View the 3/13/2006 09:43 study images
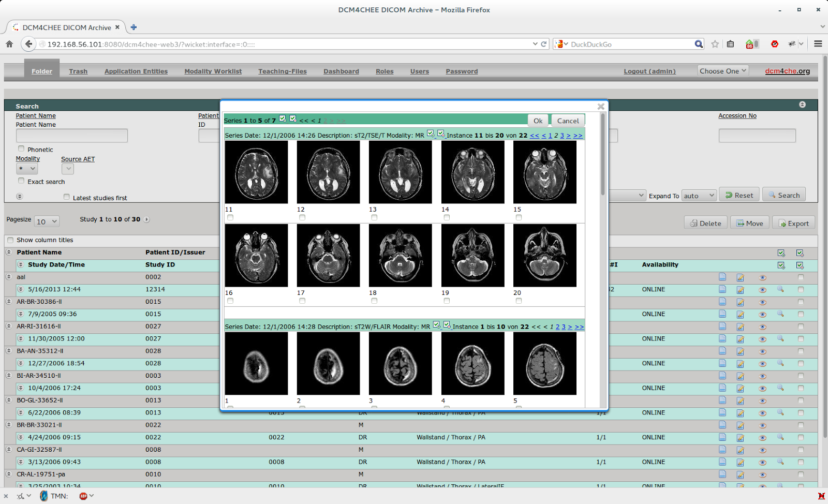This screenshot has height=504, width=828. click(762, 463)
